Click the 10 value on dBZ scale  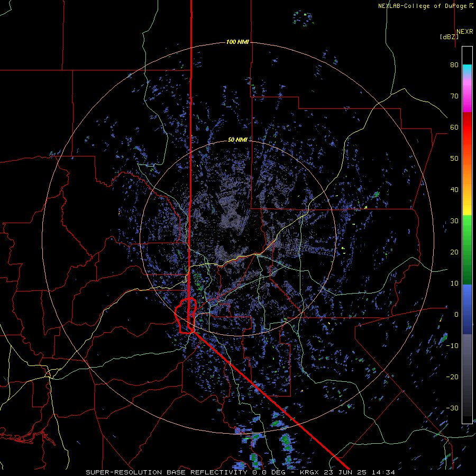[x=454, y=283]
